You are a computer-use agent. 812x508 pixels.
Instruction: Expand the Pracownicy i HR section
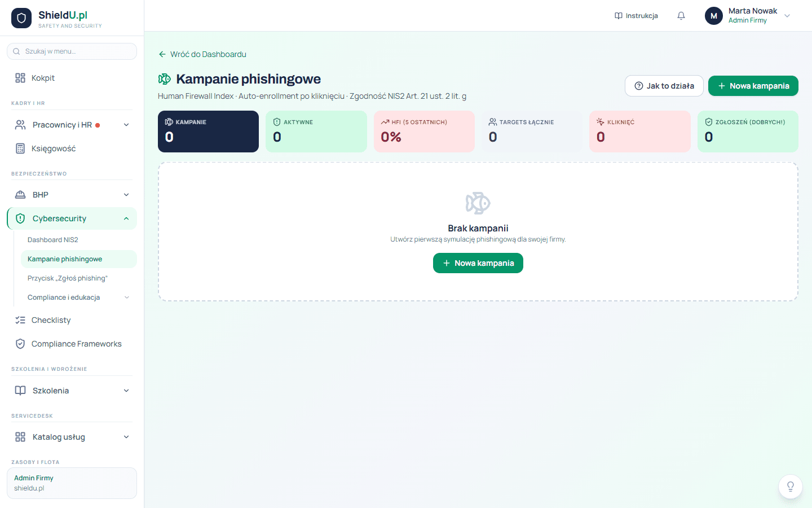(126, 125)
